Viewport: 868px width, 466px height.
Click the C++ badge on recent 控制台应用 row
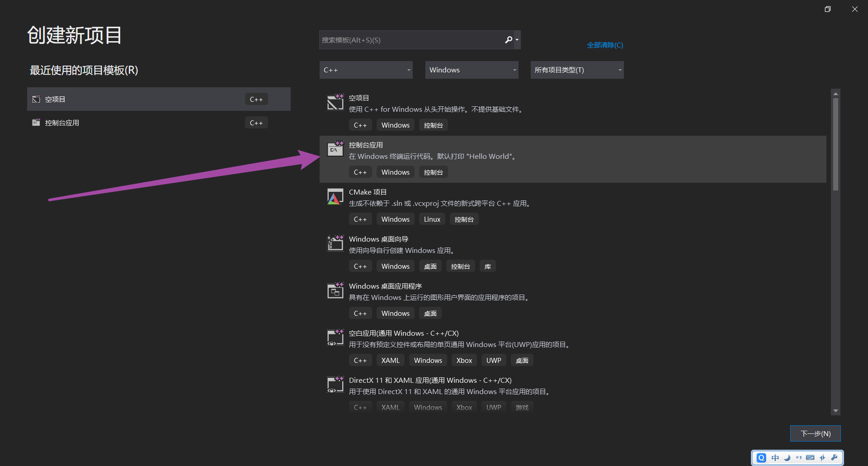256,123
